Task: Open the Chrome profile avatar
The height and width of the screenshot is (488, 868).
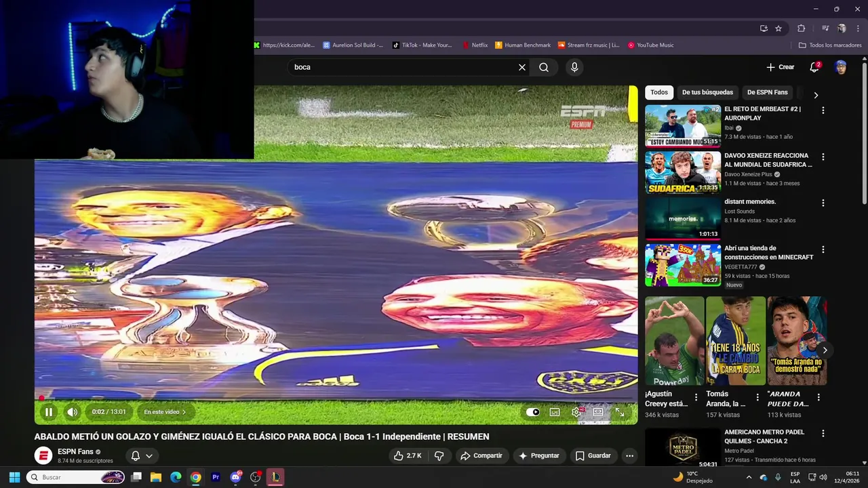Action: 842,28
